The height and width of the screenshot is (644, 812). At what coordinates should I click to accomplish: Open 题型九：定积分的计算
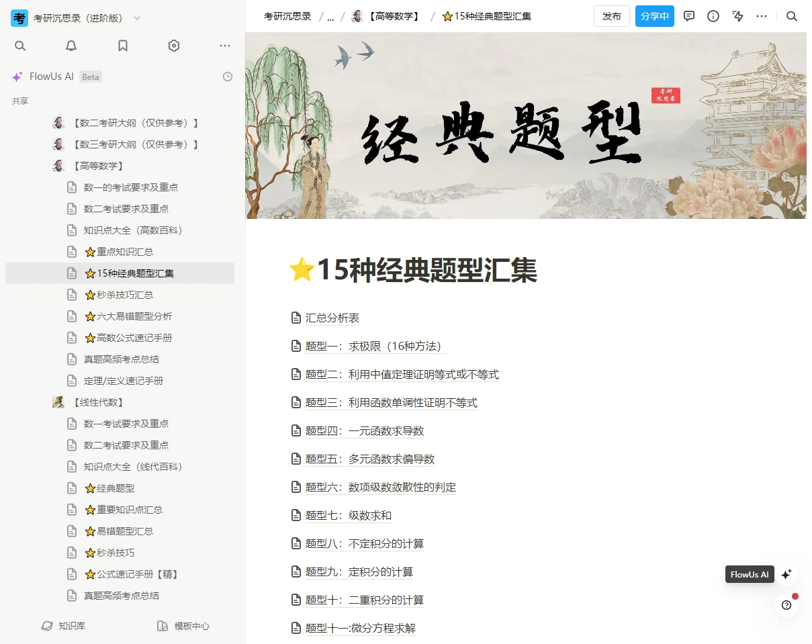click(359, 571)
